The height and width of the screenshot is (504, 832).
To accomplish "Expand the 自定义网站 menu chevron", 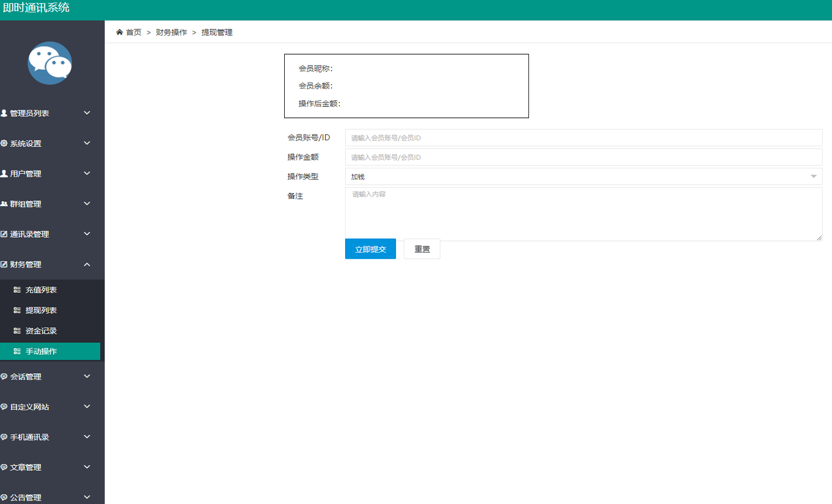I will [x=87, y=407].
